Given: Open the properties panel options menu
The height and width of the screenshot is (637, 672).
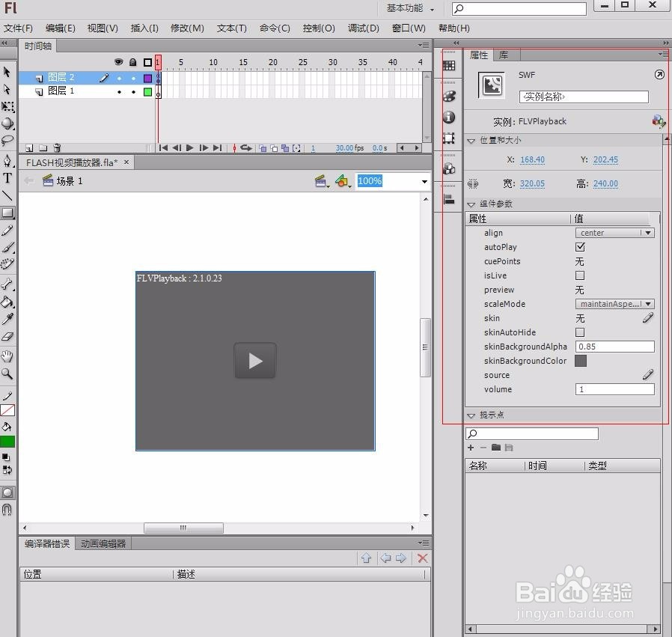Looking at the screenshot, I should click(x=663, y=54).
